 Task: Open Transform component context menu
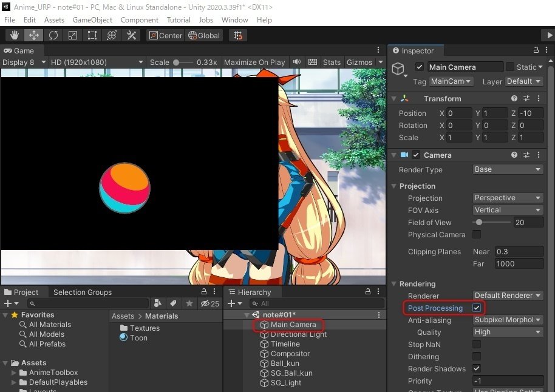[x=539, y=99]
